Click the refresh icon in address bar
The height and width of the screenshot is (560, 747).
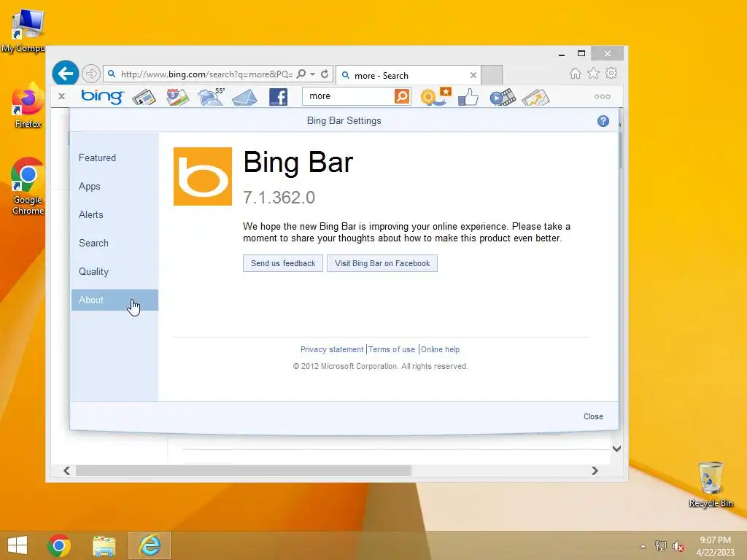325,74
